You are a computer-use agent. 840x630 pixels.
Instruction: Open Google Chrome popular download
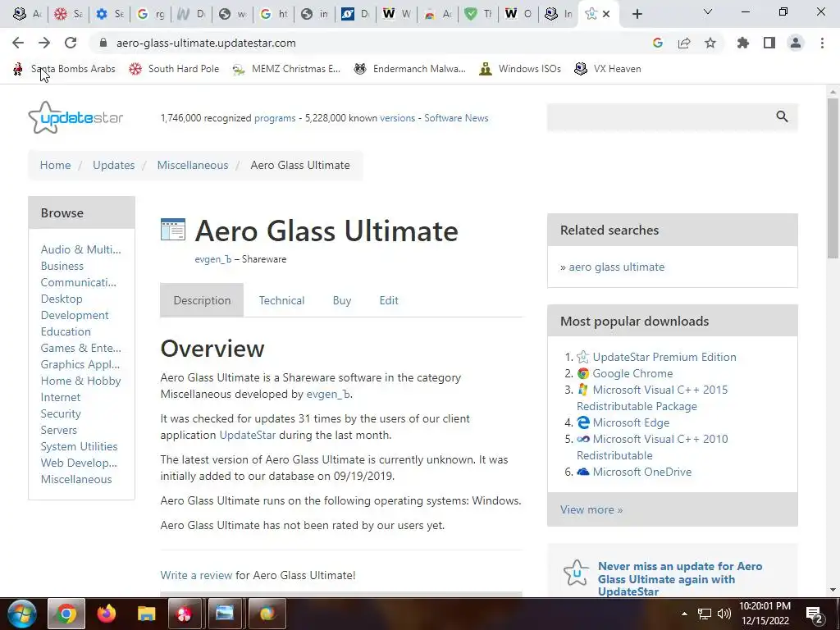pyautogui.click(x=632, y=373)
